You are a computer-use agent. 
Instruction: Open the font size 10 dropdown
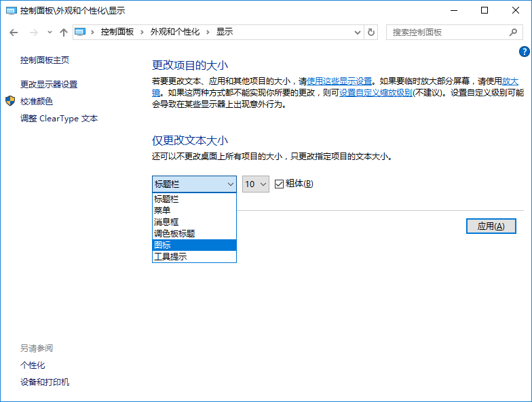tap(256, 184)
